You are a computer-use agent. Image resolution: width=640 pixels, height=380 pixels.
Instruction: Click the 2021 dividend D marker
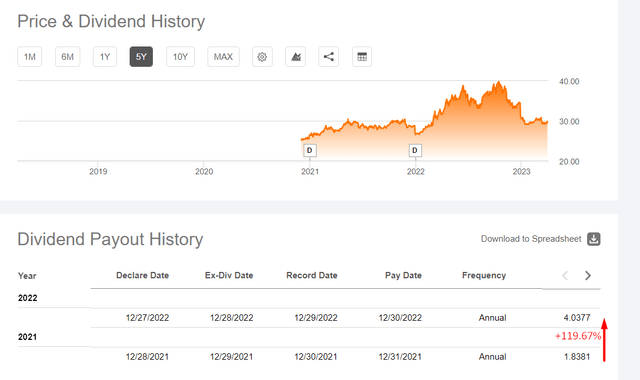point(310,151)
